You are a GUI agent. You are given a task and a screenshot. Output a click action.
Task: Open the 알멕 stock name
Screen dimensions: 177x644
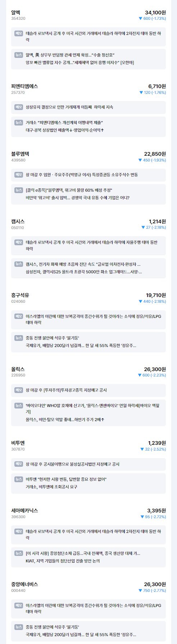(x=15, y=12)
